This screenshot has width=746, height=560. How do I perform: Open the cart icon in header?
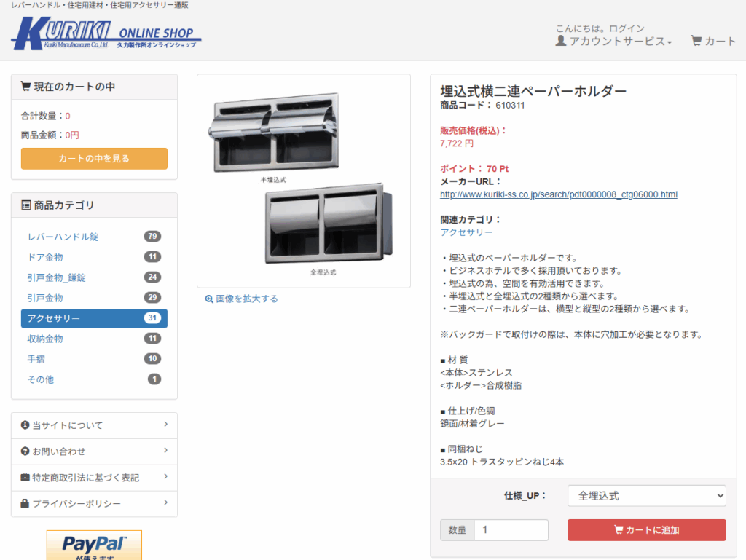point(696,41)
